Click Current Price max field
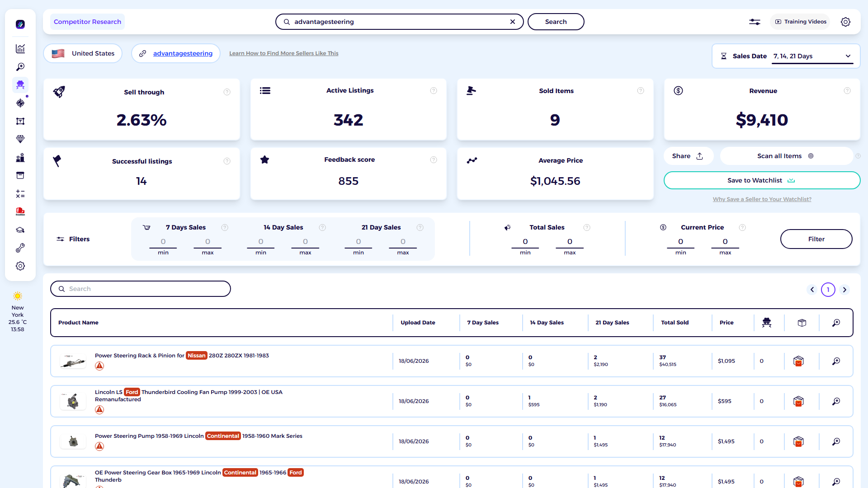This screenshot has width=868, height=488. (x=725, y=242)
